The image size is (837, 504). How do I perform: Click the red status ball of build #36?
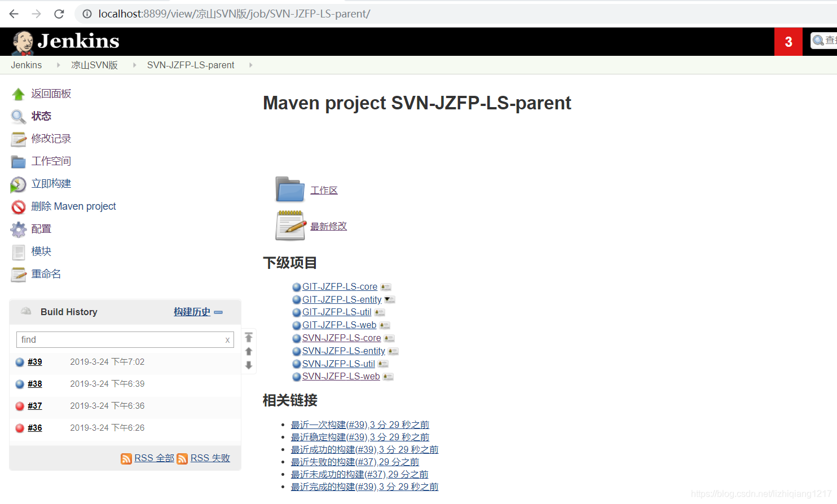[x=20, y=428]
